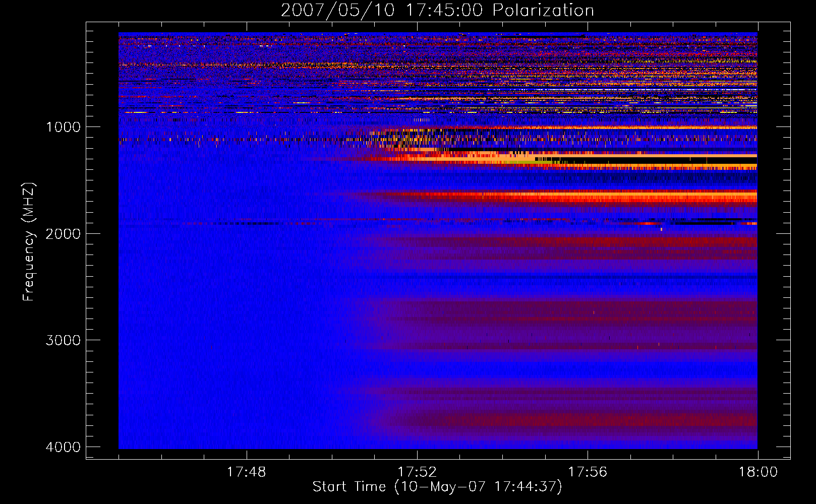Click the 17:56 time tick label
The width and height of the screenshot is (816, 504).
pos(588,472)
